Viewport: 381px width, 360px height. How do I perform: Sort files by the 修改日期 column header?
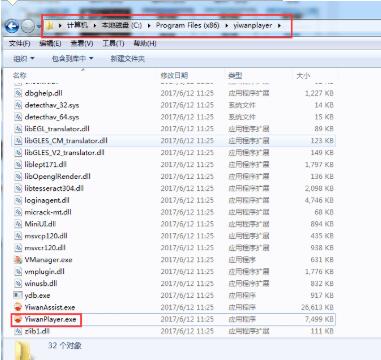(174, 76)
